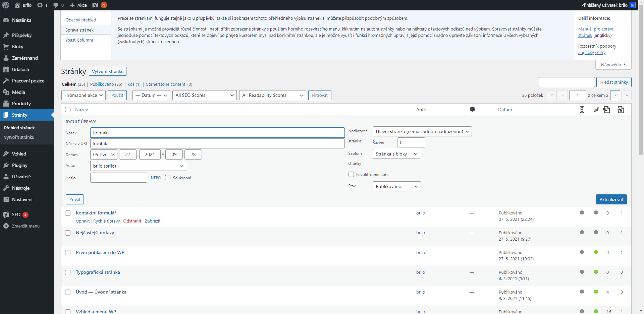This screenshot has height=314, width=644.
Task: Open the Hromadné akce dropdown
Action: [x=83, y=95]
